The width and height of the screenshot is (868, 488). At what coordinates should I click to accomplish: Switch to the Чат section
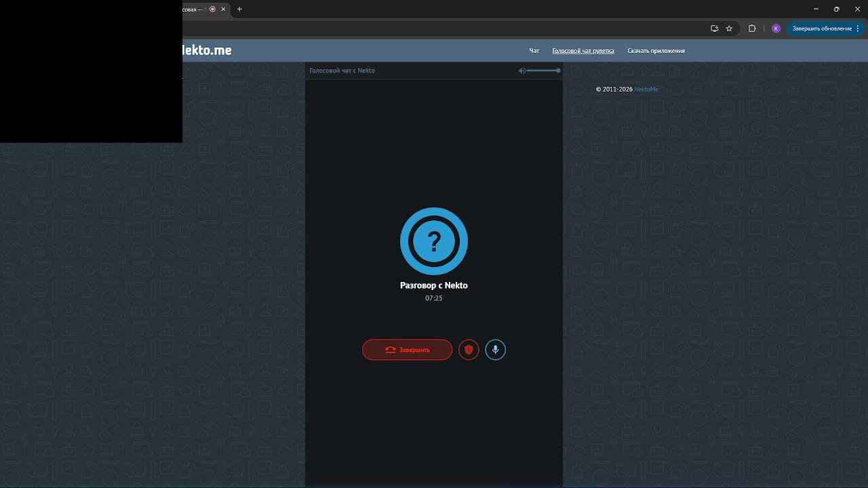[534, 50]
